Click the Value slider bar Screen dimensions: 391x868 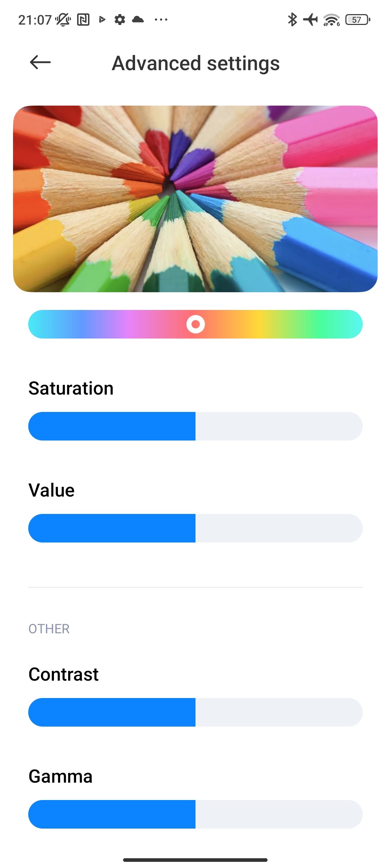point(195,528)
